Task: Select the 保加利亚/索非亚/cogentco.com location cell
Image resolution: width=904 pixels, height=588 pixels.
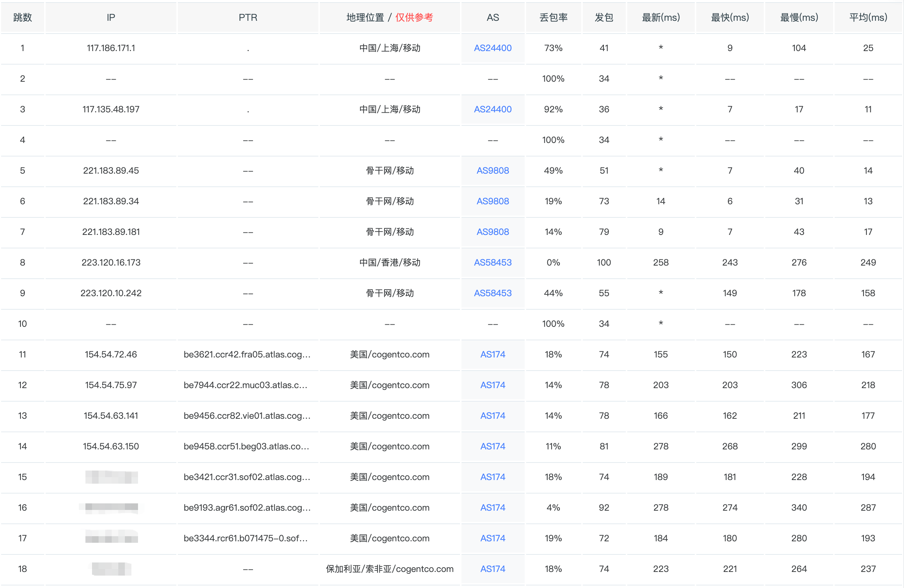Action: click(x=389, y=569)
